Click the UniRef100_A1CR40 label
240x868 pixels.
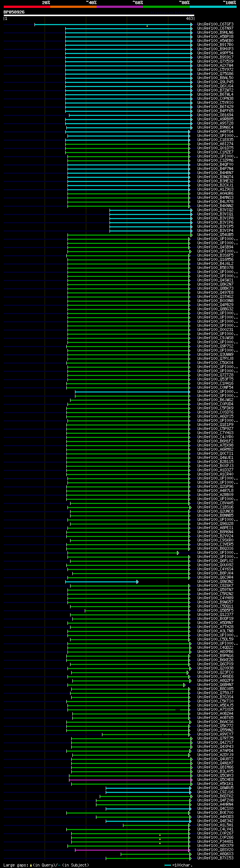215,474
